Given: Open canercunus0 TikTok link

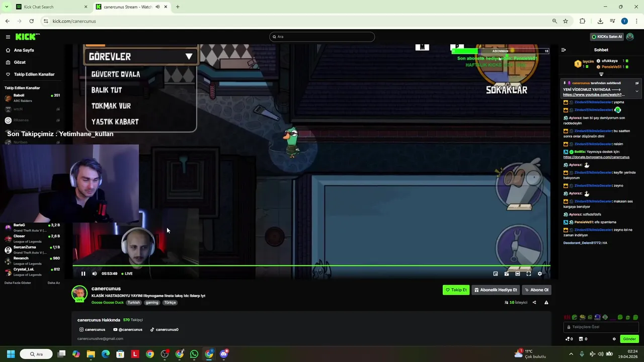Looking at the screenshot, I should click(164, 330).
